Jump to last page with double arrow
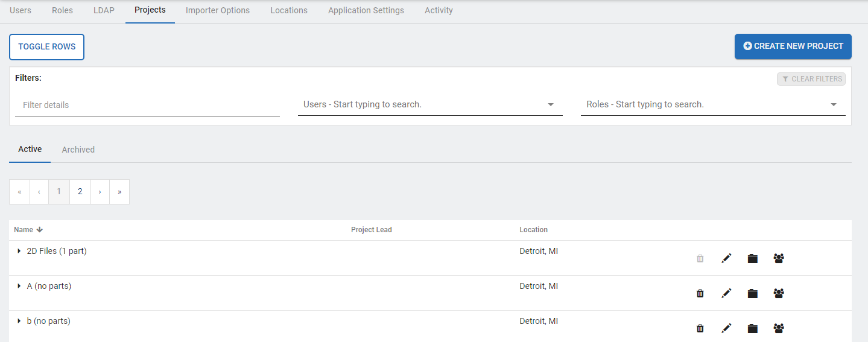 pyautogui.click(x=119, y=192)
